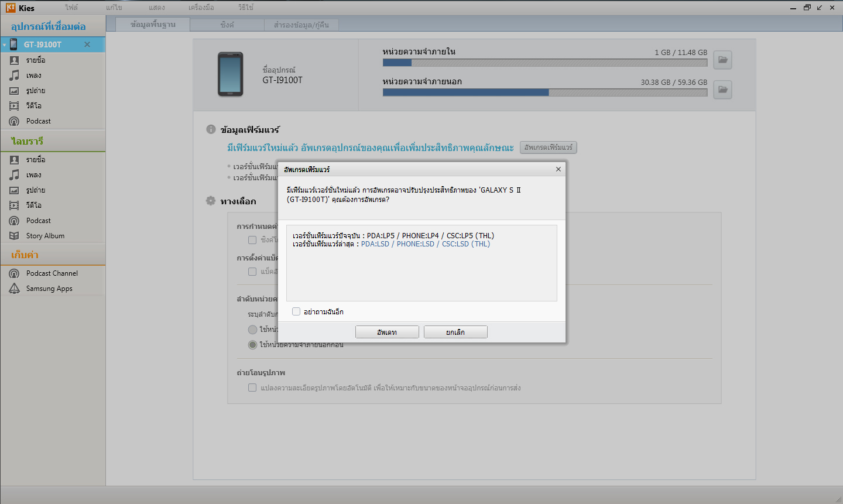This screenshot has height=504, width=843.
Task: Click the '1 GB / 11.48 GB' storage value
Action: [x=681, y=52]
